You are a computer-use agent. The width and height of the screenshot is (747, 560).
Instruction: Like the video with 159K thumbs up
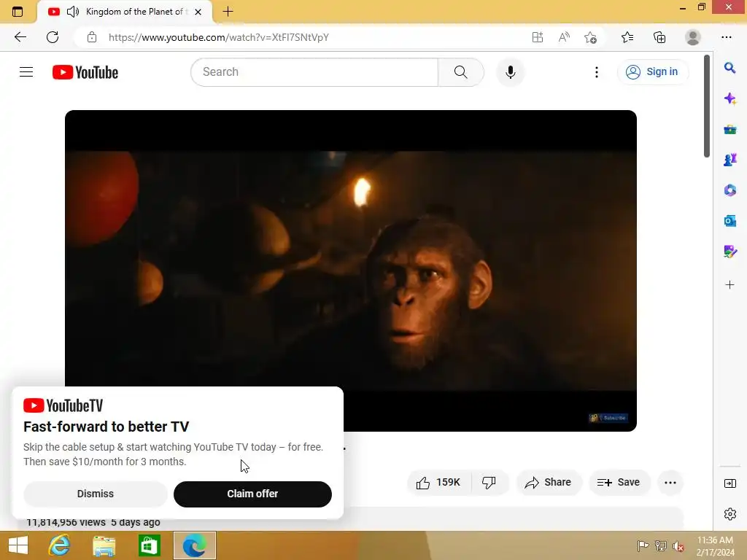tap(438, 483)
